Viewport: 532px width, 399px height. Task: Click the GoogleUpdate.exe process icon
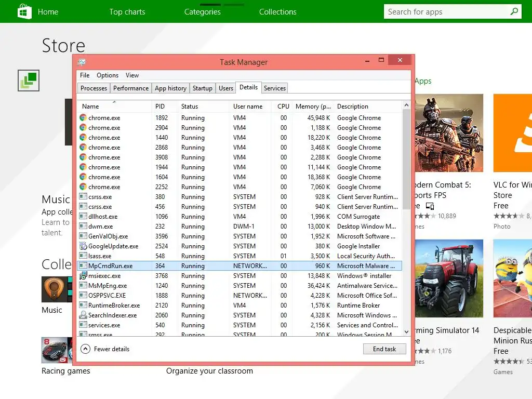coord(83,246)
